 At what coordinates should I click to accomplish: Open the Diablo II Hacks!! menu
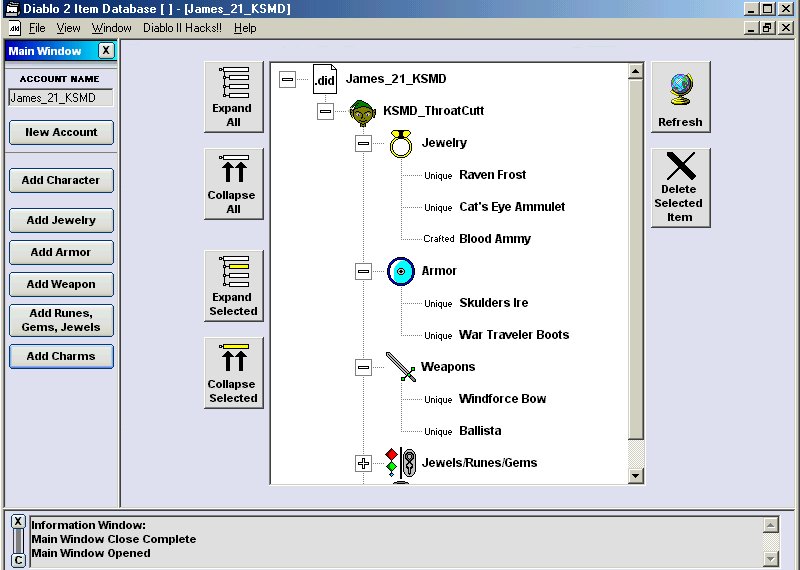coord(182,28)
